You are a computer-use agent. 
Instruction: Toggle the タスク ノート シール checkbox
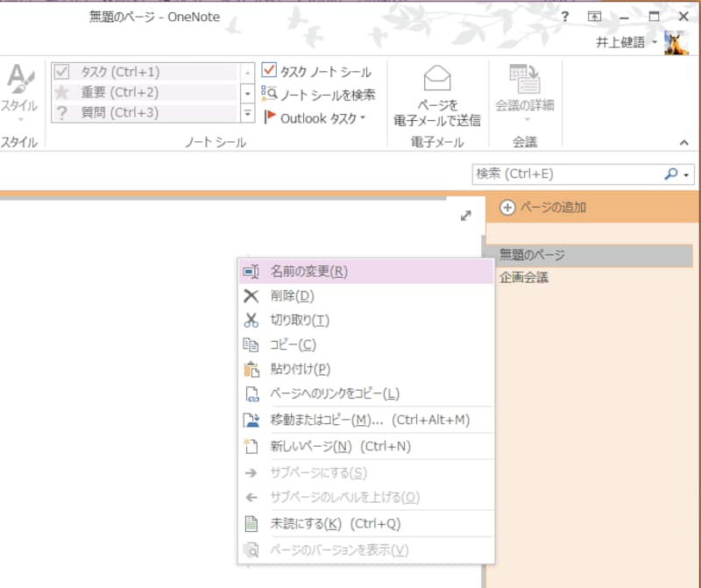pyautogui.click(x=269, y=71)
